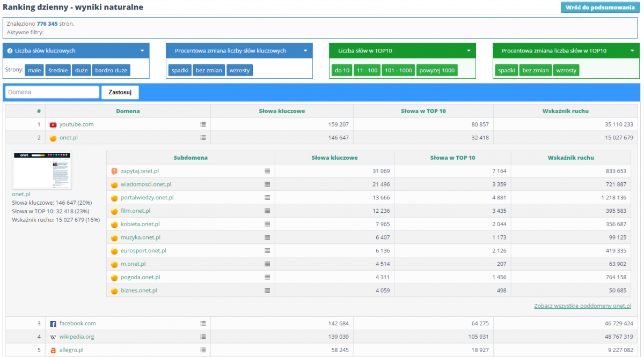This screenshot has height=357, width=644.
Task: Click the list icon beside biznes.onet.pl
Action: 267,291
